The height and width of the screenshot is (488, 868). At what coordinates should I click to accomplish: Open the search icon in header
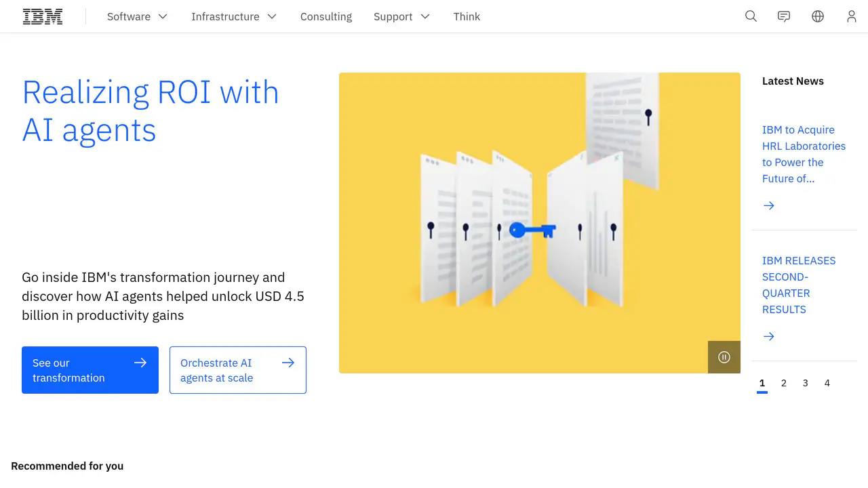(x=751, y=16)
